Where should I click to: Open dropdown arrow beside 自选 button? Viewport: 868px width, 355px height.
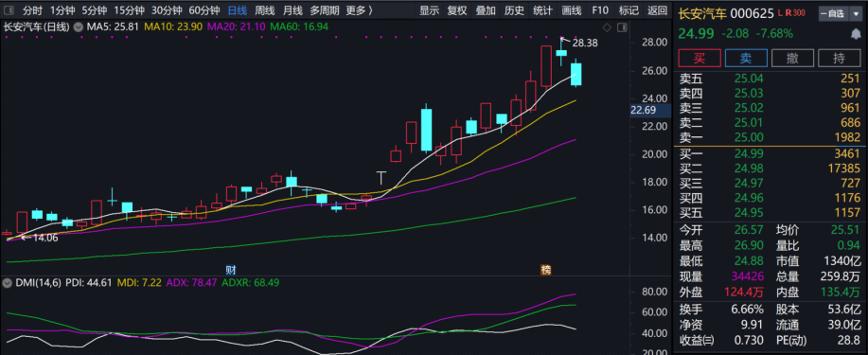(x=856, y=14)
